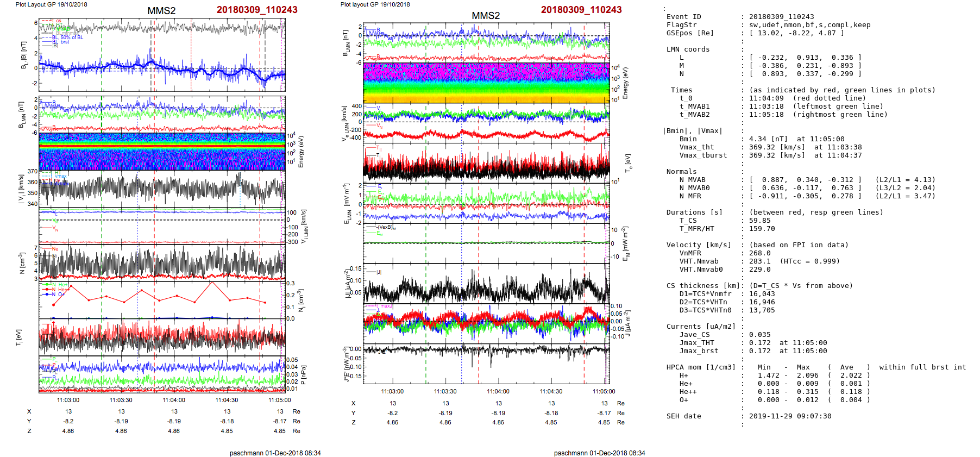Select N MFR vector "[ -0.911, -0.305, 0.278 ]"
The image size is (980, 457).
pyautogui.click(x=805, y=196)
